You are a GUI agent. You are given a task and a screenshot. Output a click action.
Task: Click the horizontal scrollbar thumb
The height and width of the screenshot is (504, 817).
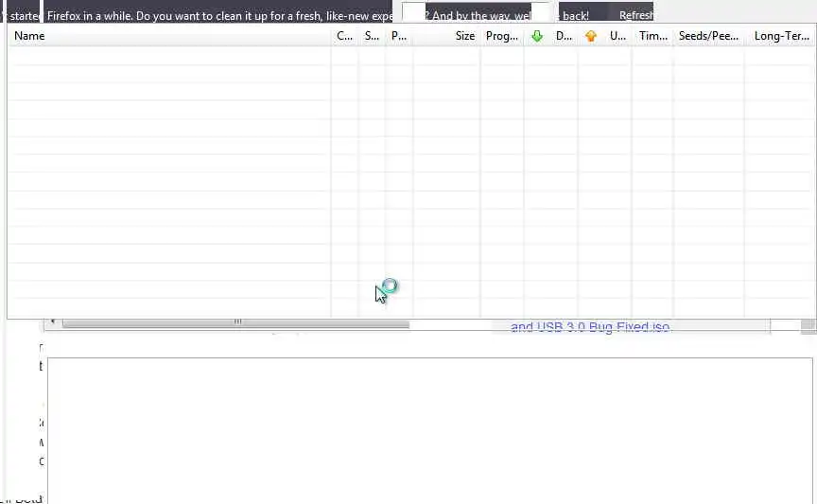coord(236,323)
